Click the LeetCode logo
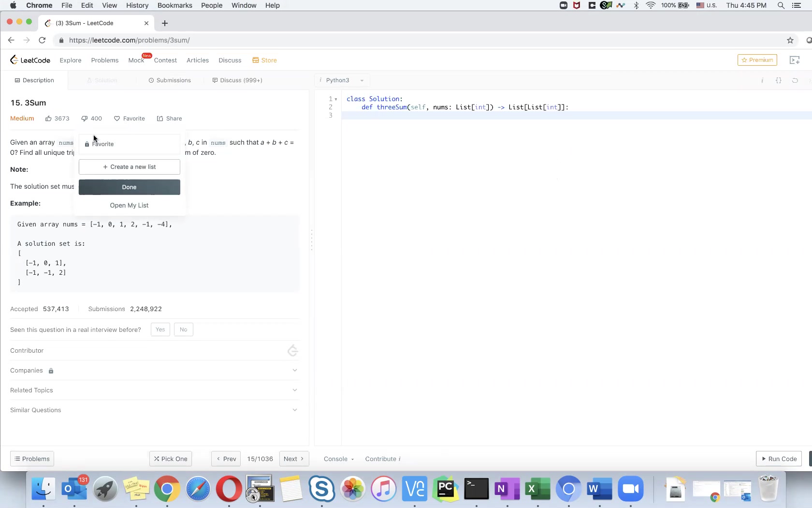812x508 pixels. coord(30,60)
